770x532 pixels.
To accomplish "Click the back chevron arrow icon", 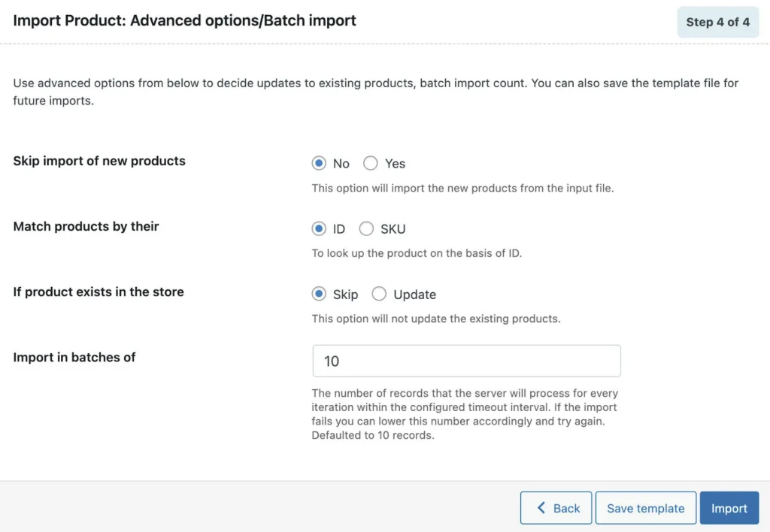I will click(542, 507).
